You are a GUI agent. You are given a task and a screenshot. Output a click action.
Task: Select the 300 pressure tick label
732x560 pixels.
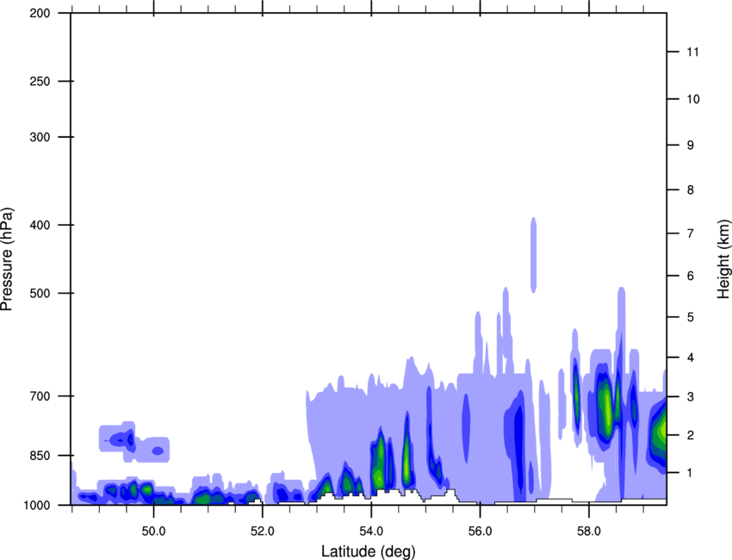[40, 137]
